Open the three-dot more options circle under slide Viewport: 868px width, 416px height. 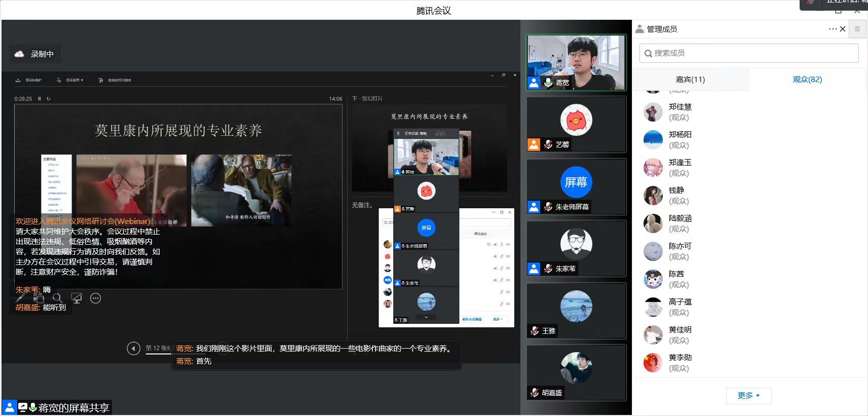pos(95,298)
